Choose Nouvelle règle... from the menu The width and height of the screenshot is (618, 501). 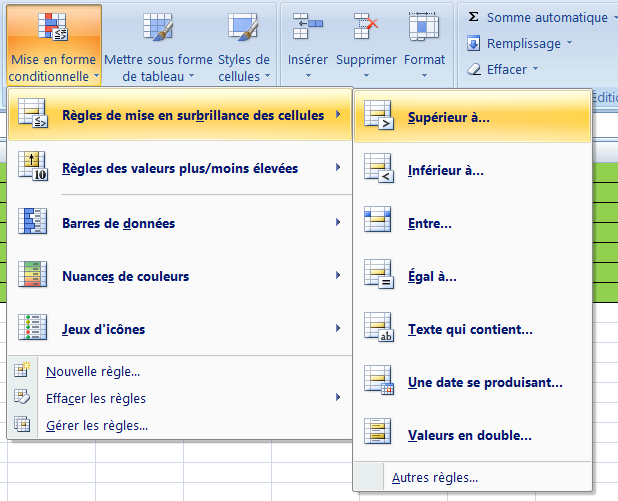[x=180, y=371]
